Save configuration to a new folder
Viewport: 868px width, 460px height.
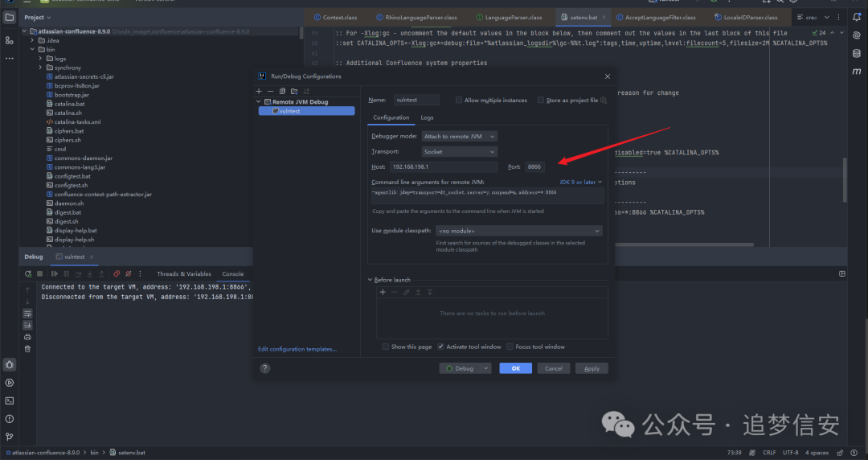pyautogui.click(x=294, y=91)
